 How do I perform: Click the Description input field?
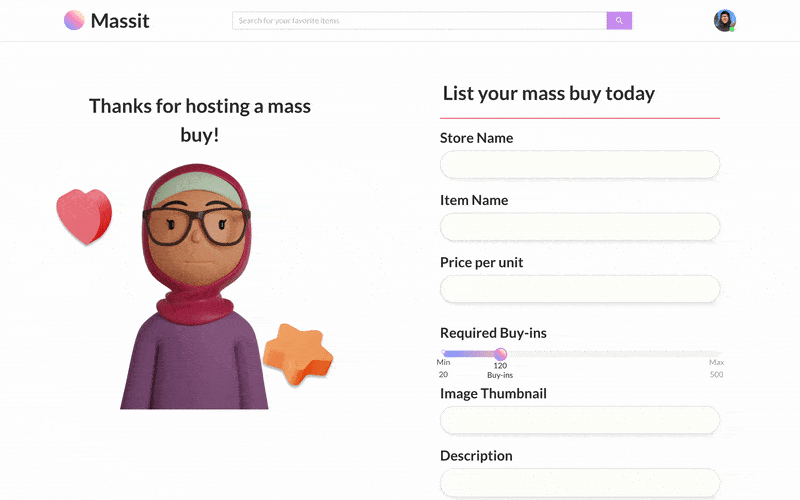(x=580, y=482)
